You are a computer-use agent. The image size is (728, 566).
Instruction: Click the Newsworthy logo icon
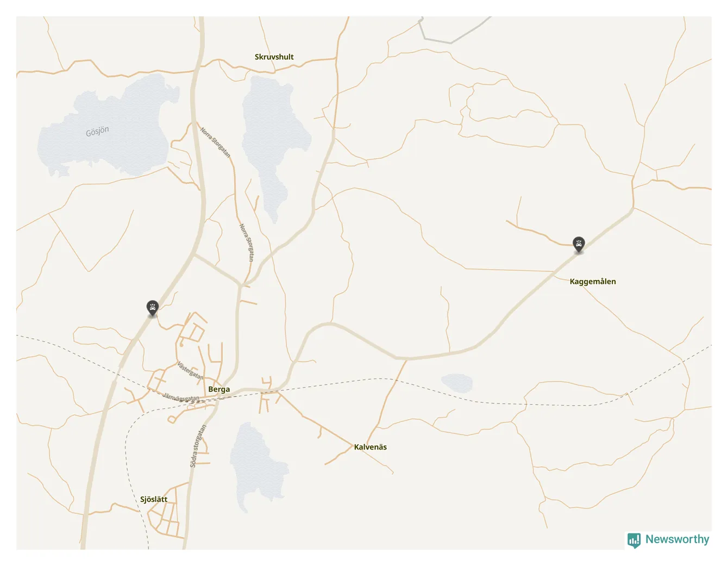click(x=634, y=540)
